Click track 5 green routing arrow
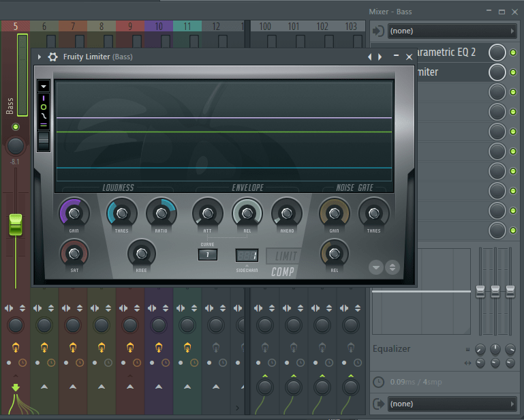524x420 pixels. (x=16, y=387)
